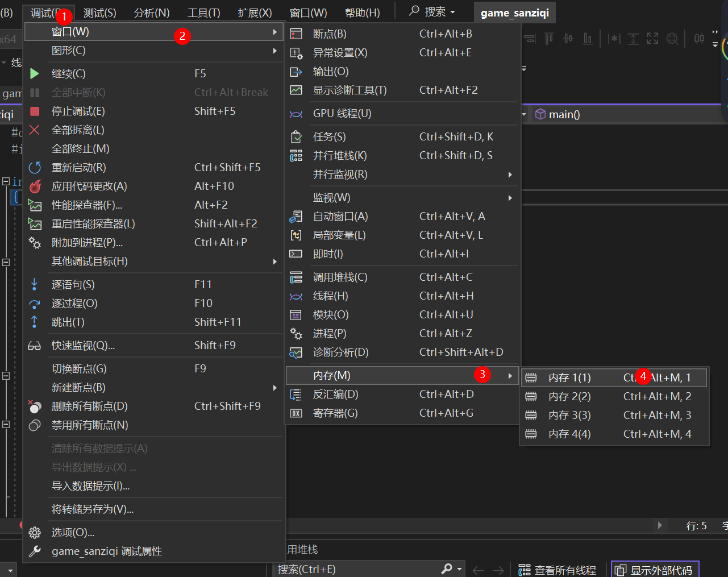The width and height of the screenshot is (728, 577).
Task: Click the 断点 window icon
Action: (x=296, y=34)
